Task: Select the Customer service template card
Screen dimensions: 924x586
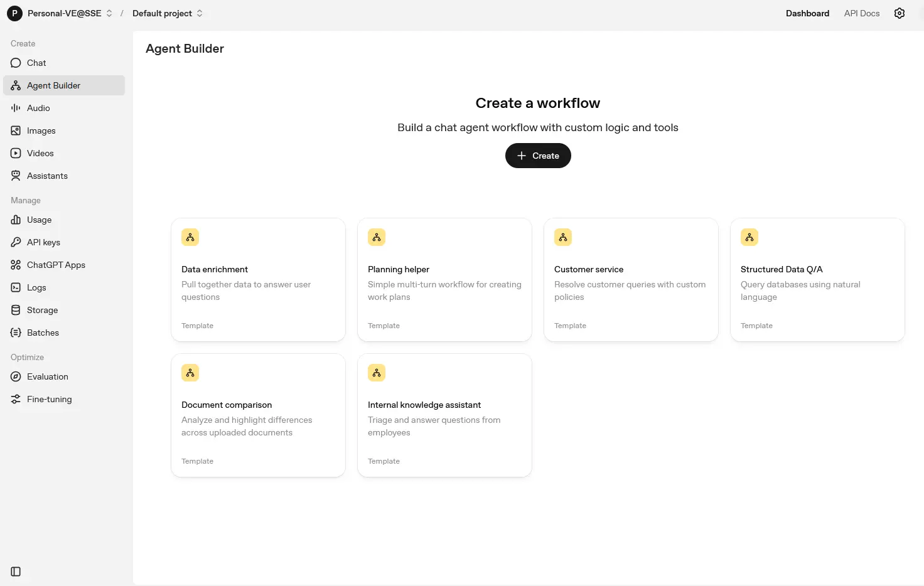Action: 630,280
